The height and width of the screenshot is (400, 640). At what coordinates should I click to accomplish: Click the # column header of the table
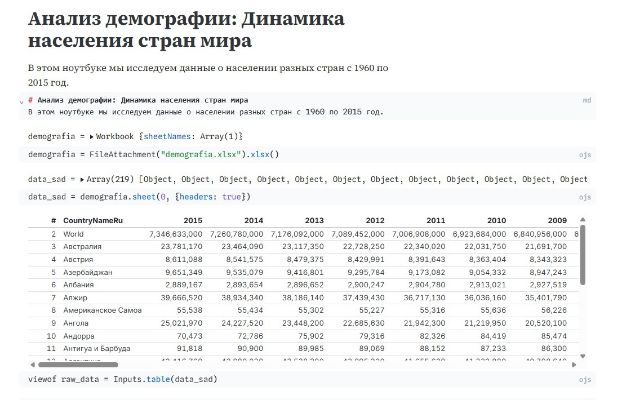click(53, 220)
